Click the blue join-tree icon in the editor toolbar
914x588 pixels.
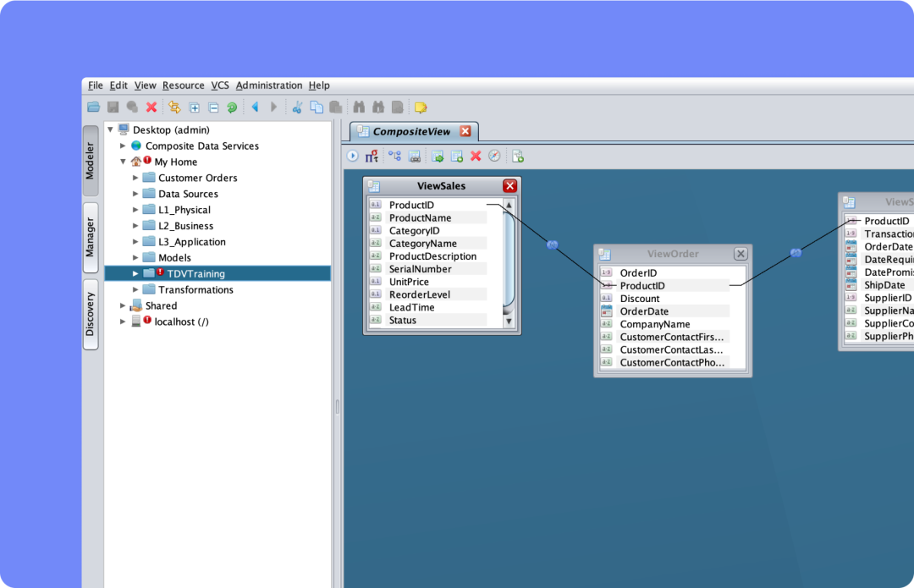pos(395,157)
